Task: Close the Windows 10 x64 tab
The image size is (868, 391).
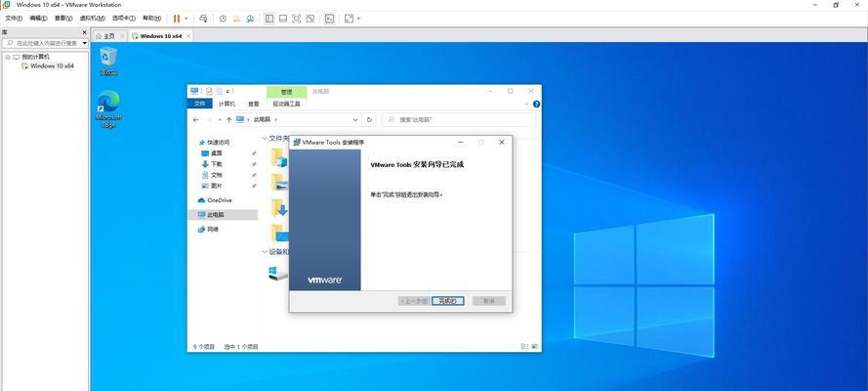Action: click(x=188, y=36)
